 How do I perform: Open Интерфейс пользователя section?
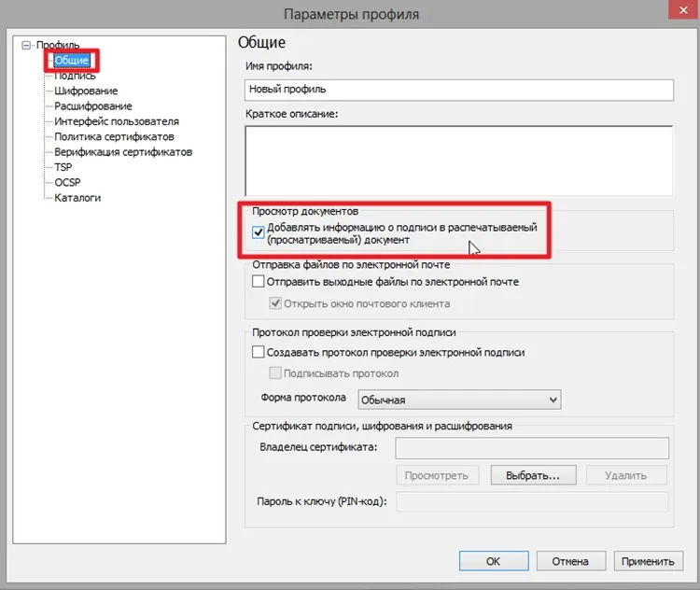[116, 121]
